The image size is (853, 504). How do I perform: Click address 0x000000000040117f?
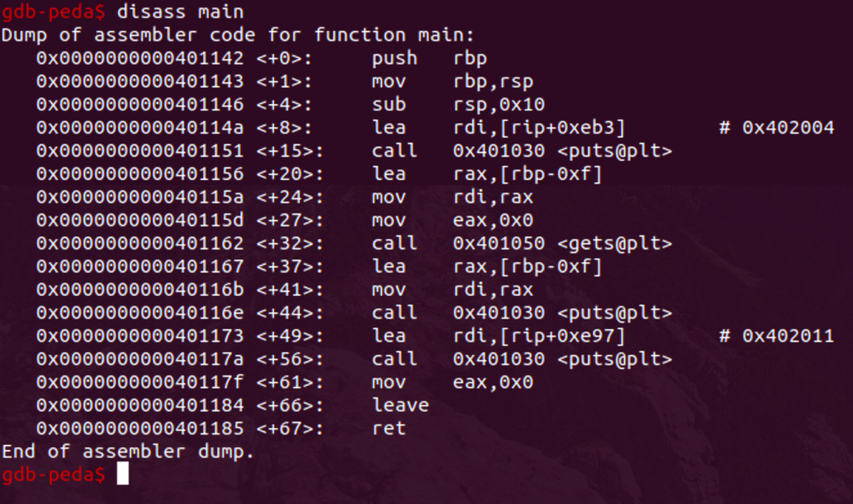(140, 382)
